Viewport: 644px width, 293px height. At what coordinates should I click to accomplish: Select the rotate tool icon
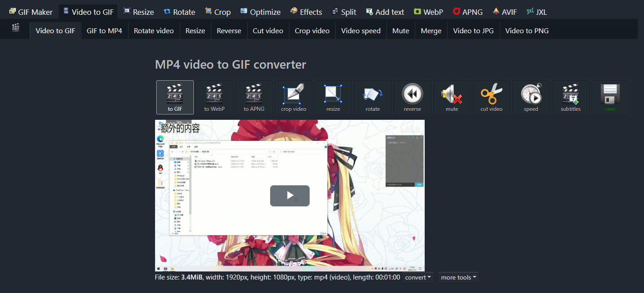(x=373, y=97)
